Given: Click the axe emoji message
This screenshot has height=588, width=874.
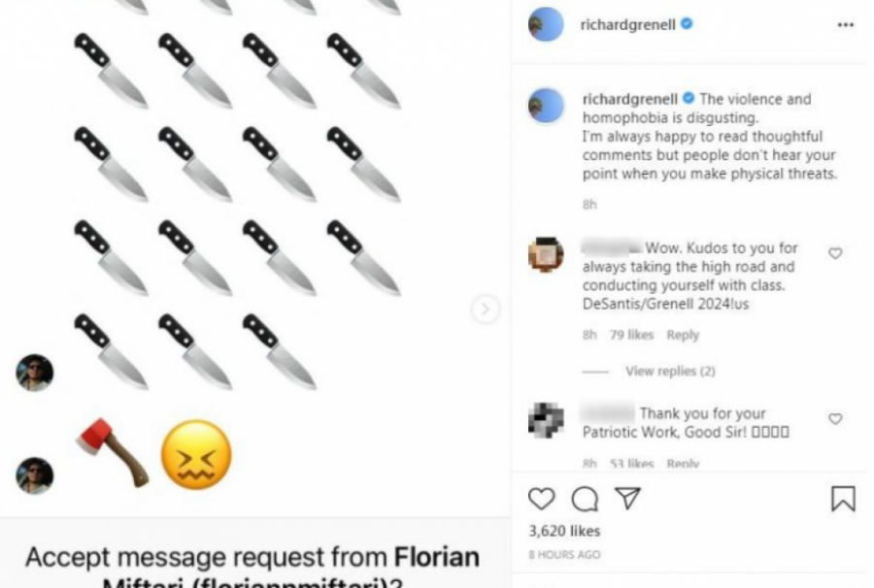Looking at the screenshot, I should (x=113, y=452).
